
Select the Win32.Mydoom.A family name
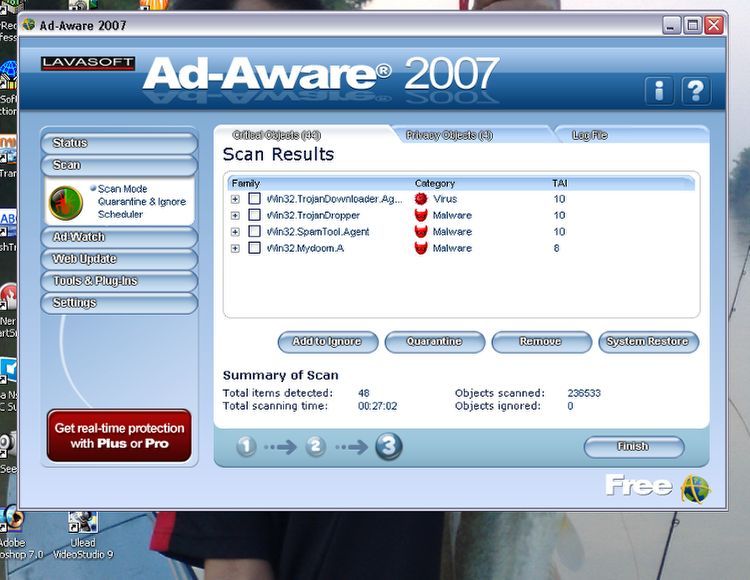(305, 249)
